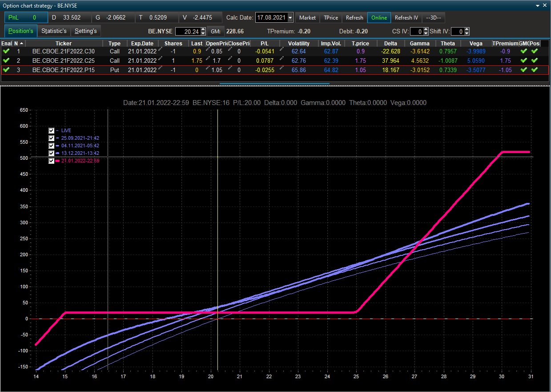Screen dimensions: 551x392
Task: Toggle the enable checkmark for row 1 C30
Action: [6, 51]
